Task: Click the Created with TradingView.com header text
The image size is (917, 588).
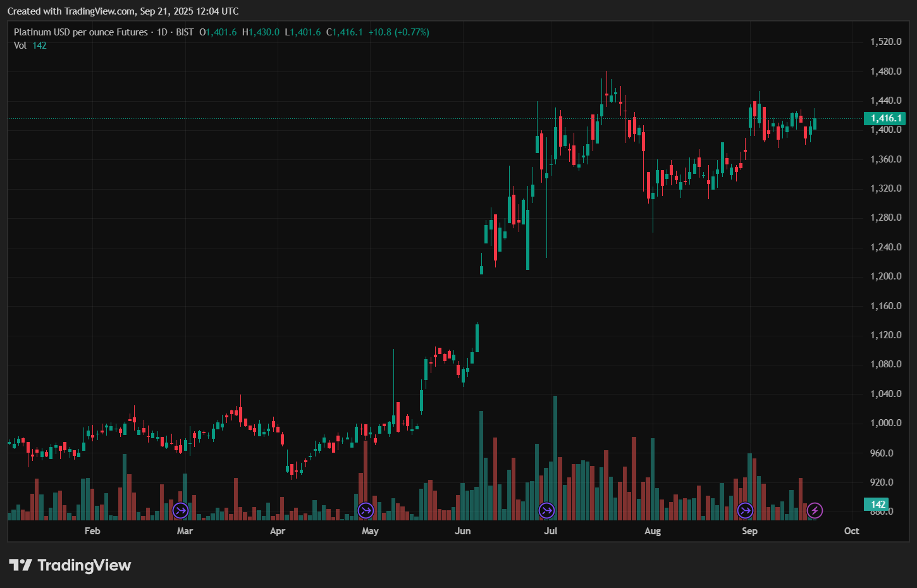Action: click(x=123, y=11)
